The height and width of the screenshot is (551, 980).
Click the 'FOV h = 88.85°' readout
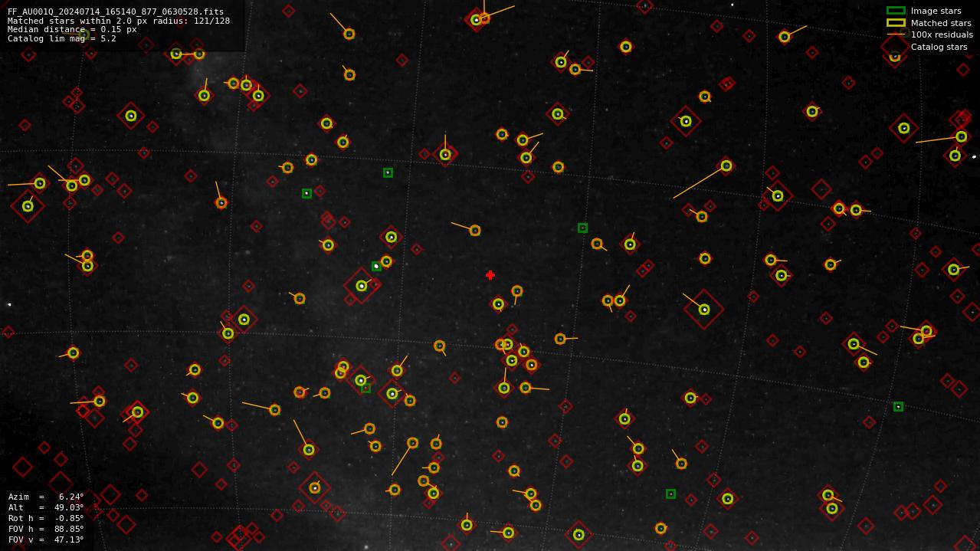click(x=46, y=529)
